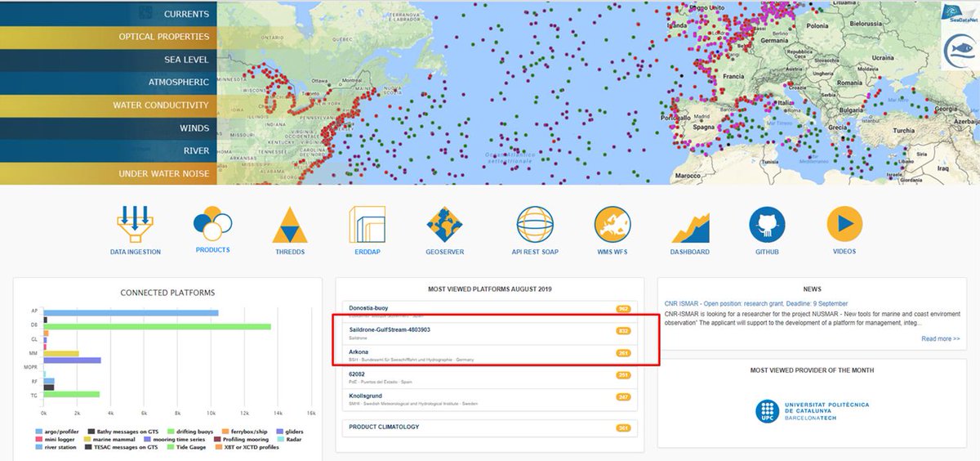
Task: Click the 247 badge next to Knollsgrund
Action: (x=624, y=397)
